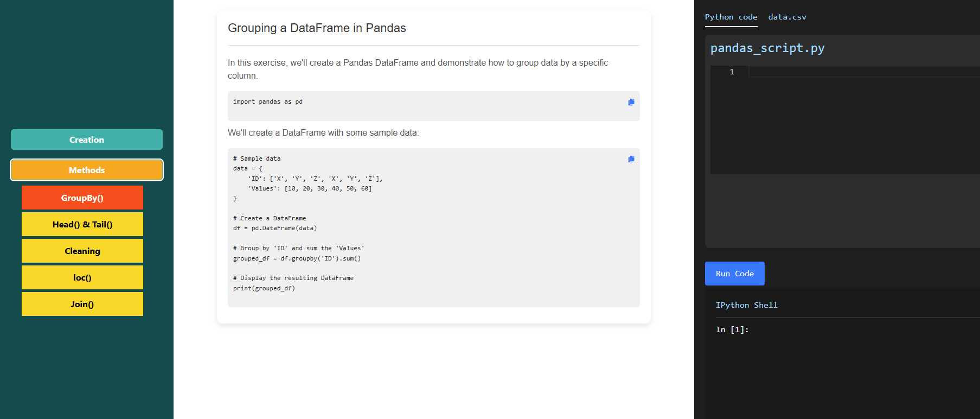This screenshot has height=419, width=980.
Task: Open the Creation section
Action: pos(87,139)
